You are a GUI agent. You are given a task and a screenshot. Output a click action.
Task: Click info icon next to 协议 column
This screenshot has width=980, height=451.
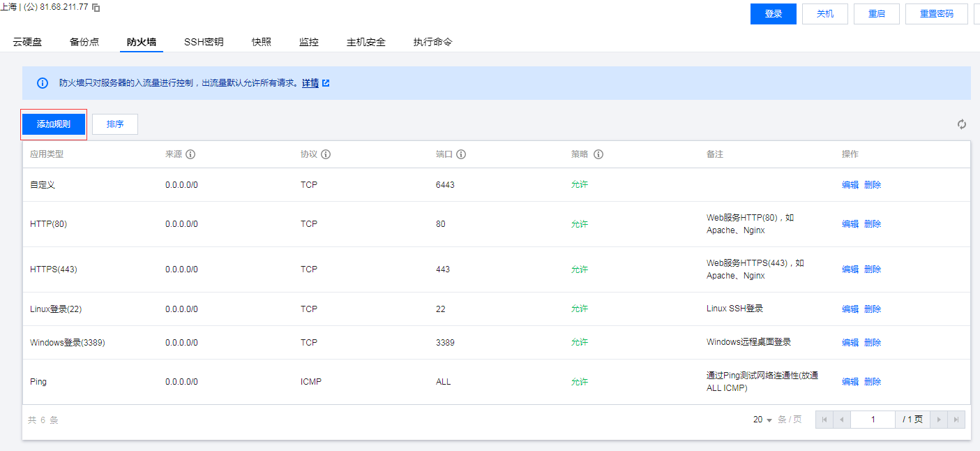pos(326,154)
